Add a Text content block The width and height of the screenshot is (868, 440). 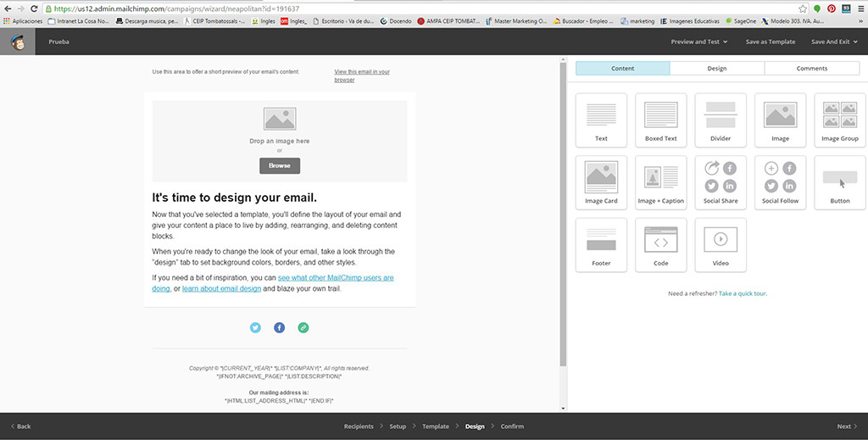click(x=601, y=120)
